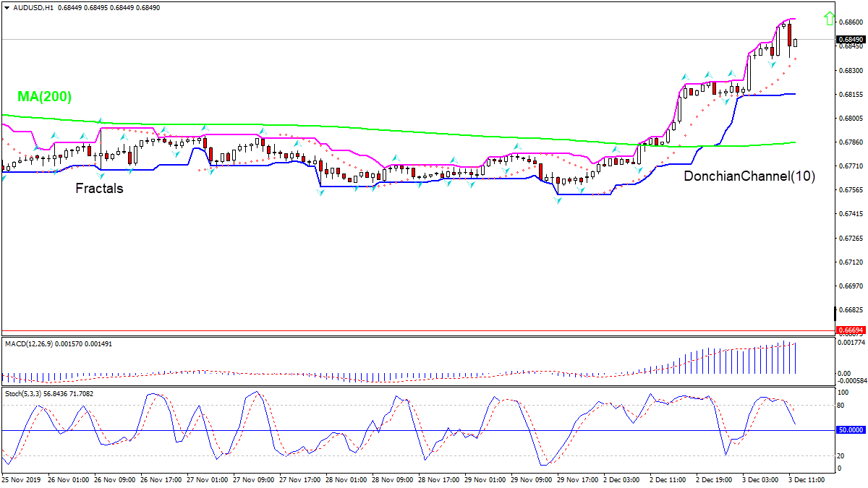Click the green up-arrow signal icon
The width and height of the screenshot is (868, 488).
(830, 19)
